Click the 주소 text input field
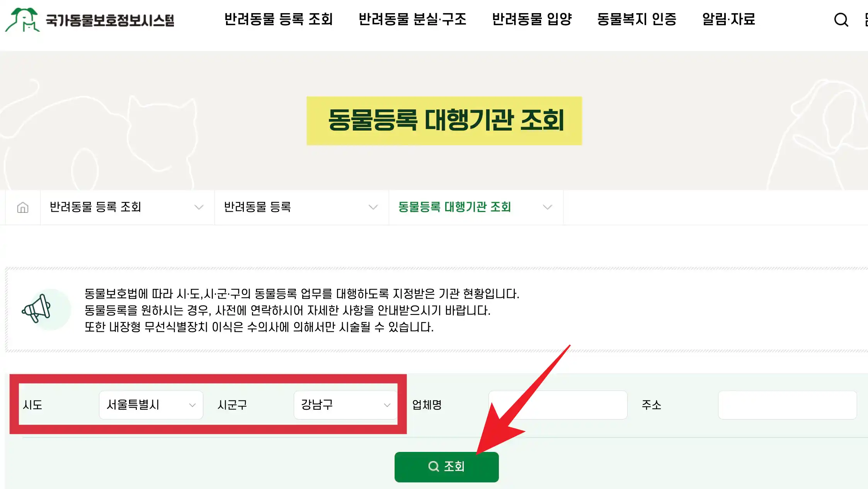Image resolution: width=868 pixels, height=489 pixels. tap(787, 405)
